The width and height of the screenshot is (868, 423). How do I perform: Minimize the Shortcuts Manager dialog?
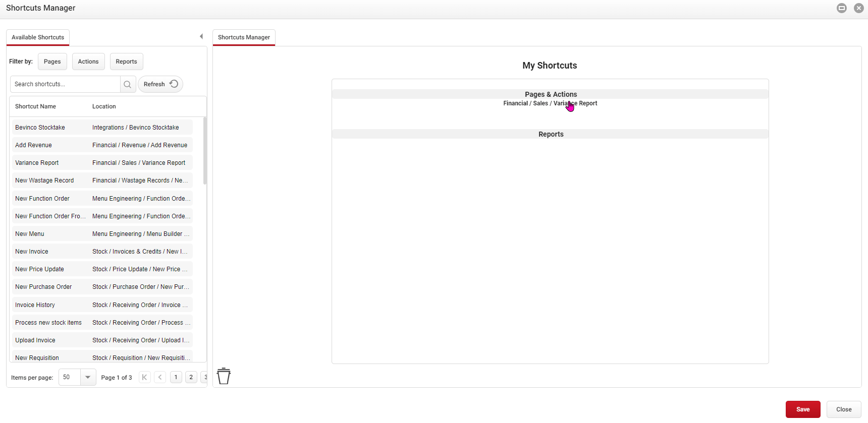(841, 8)
